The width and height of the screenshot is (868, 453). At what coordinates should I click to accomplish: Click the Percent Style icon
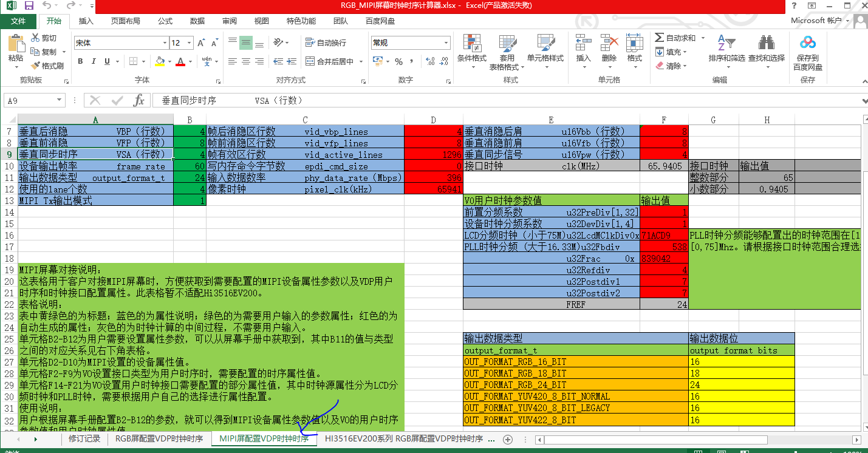pos(399,61)
